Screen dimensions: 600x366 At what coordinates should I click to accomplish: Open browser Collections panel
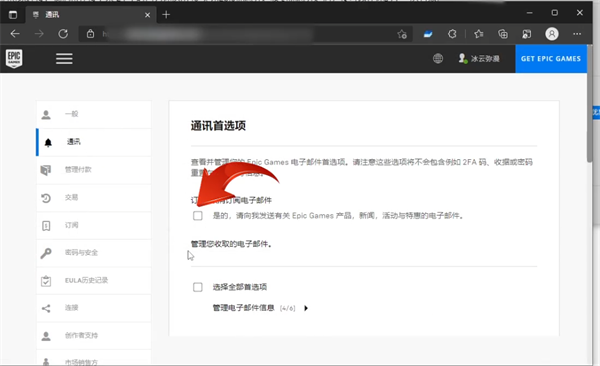[x=503, y=34]
